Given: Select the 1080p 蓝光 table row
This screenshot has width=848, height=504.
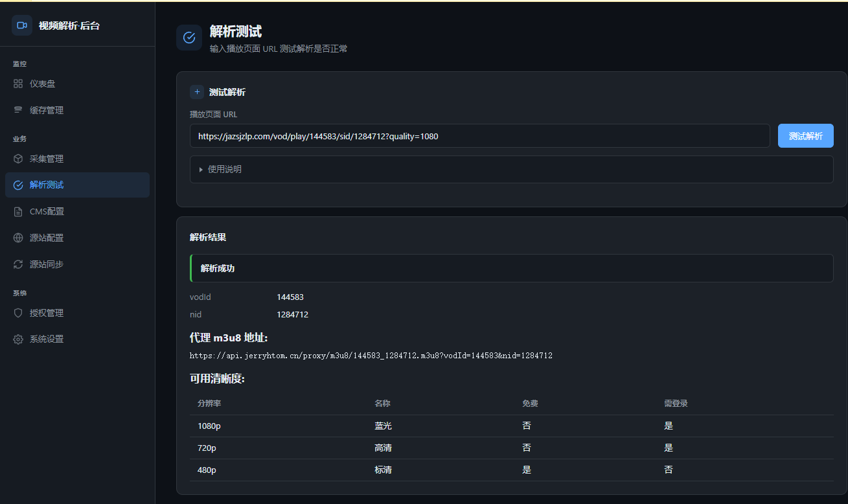Looking at the screenshot, I should point(511,426).
